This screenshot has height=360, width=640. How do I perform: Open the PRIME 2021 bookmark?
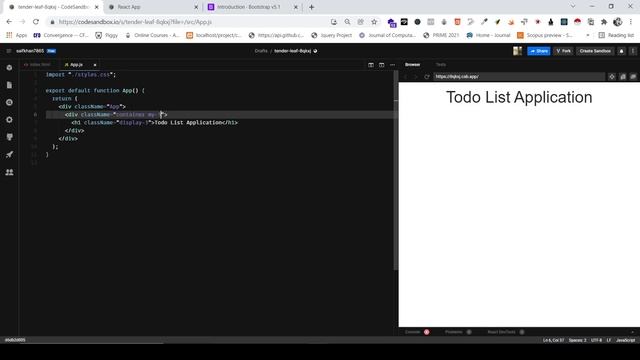coord(441,36)
